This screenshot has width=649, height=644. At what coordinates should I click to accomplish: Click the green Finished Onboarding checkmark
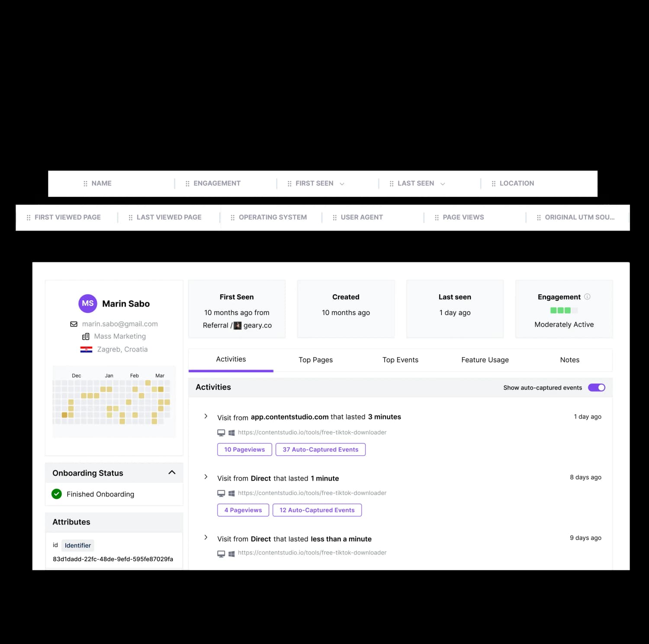[x=57, y=494]
